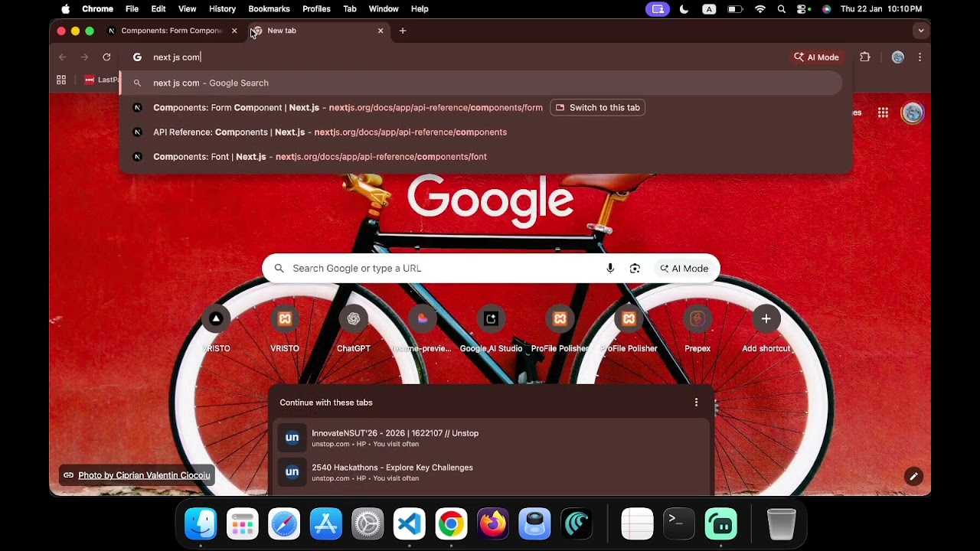Click the profile avatar in Chrome's toolbar

coord(898,57)
